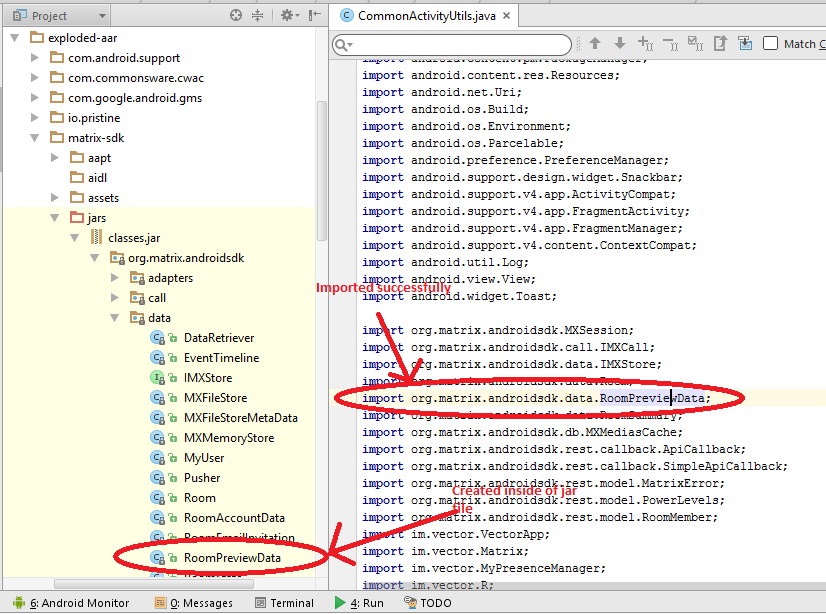Go to next occurrence down arrow
This screenshot has height=614, width=826.
click(x=620, y=43)
